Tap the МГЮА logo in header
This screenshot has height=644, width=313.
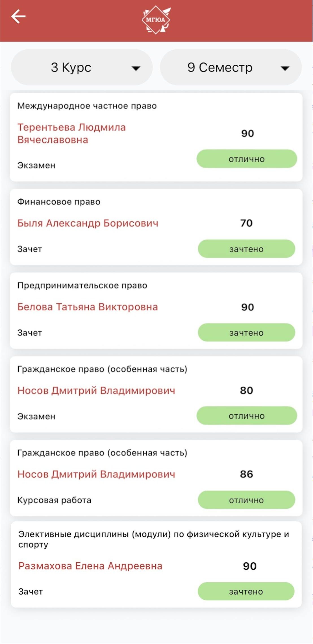(x=156, y=20)
